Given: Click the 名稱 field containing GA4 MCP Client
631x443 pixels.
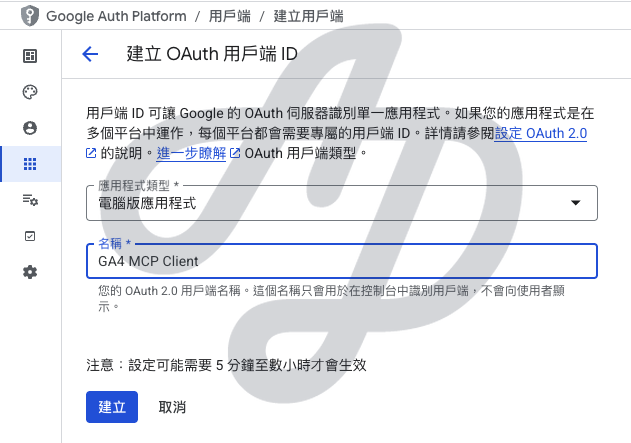Looking at the screenshot, I should point(341,261).
